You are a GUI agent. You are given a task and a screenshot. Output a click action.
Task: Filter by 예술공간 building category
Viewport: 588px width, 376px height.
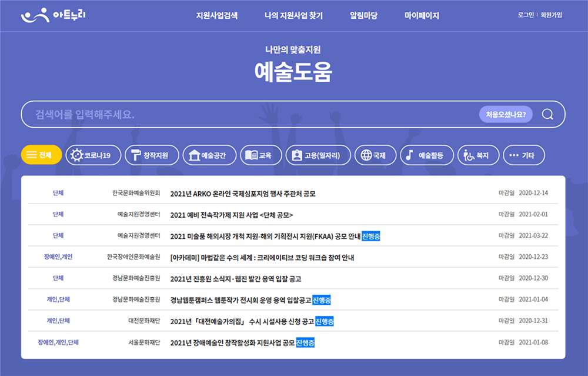[x=209, y=155]
